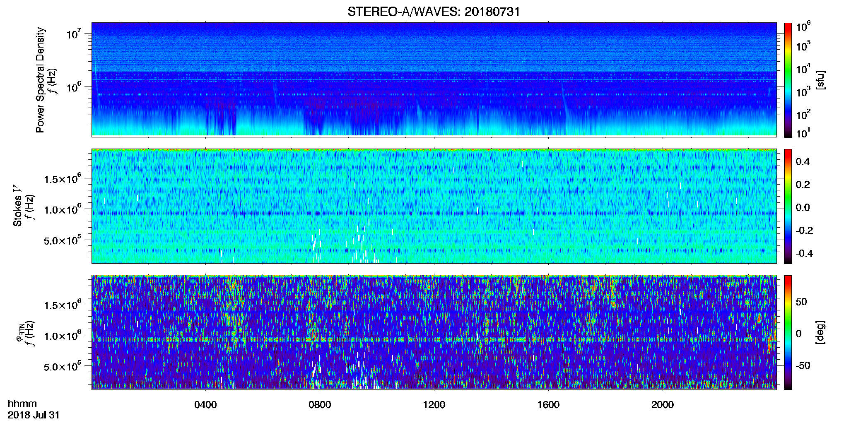Click the [deg] colorbar unit label

point(820,332)
